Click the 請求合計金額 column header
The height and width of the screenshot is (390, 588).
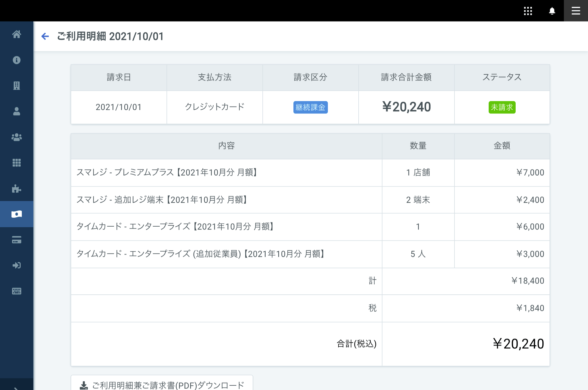(x=406, y=78)
